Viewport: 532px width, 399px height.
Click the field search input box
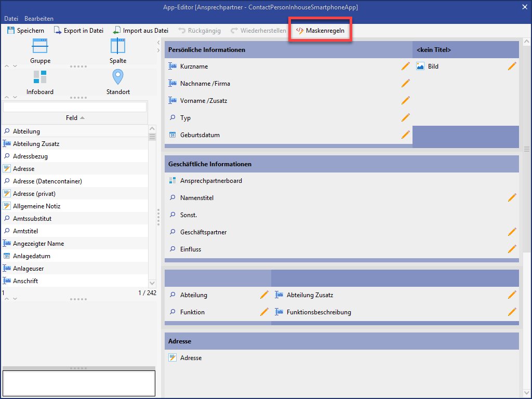75,107
